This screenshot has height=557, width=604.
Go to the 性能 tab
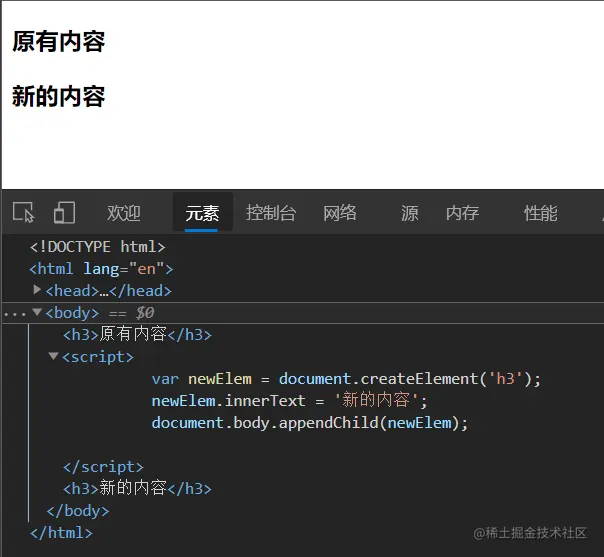tap(541, 213)
